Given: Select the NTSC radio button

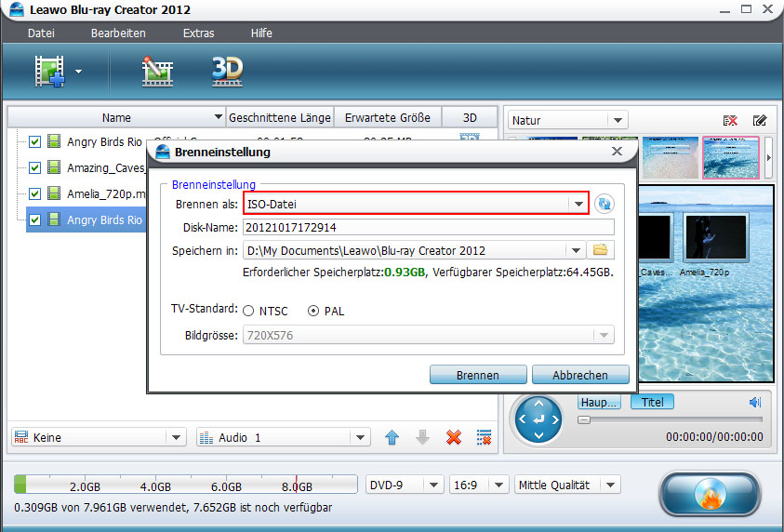Looking at the screenshot, I should (248, 311).
